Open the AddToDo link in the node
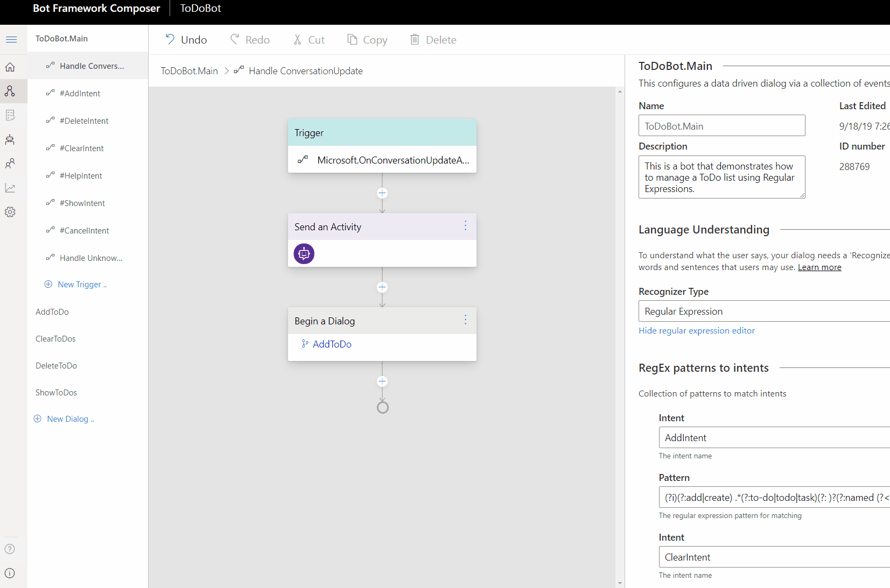 tap(332, 344)
